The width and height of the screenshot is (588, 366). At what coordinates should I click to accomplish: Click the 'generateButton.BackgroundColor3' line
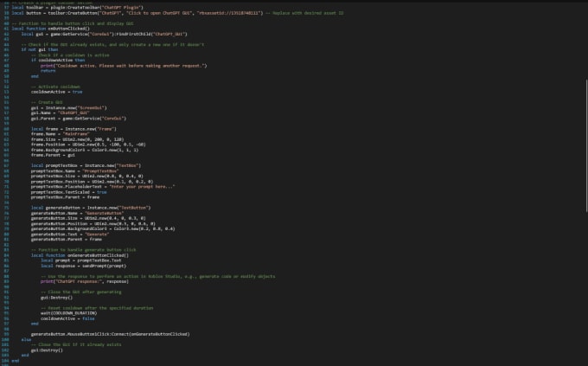103,228
